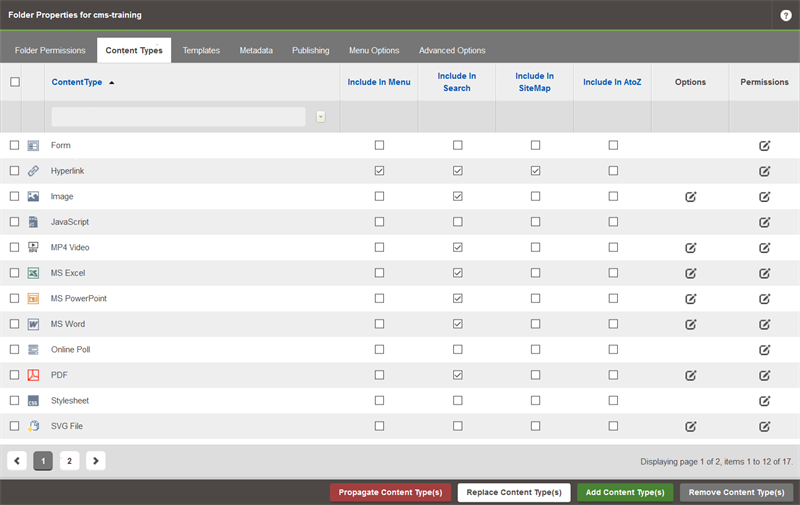Uncheck Include In Search for Image
Screen dimensions: 800x505
[458, 196]
